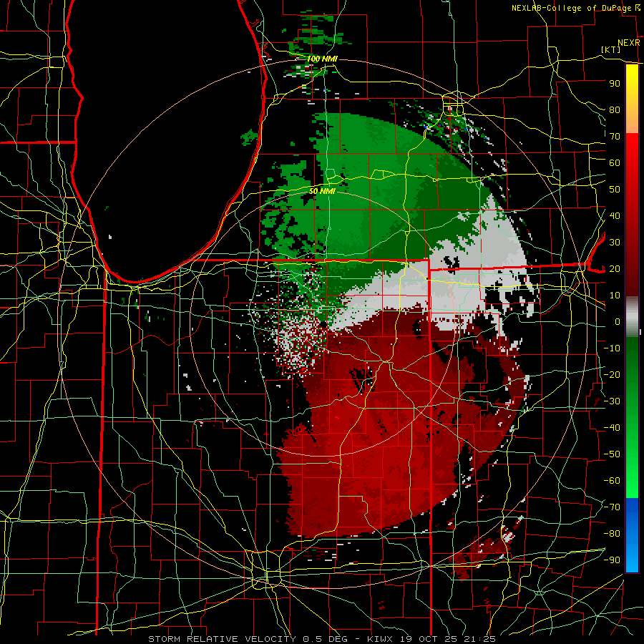Click the positive 40 scale label

click(x=614, y=215)
